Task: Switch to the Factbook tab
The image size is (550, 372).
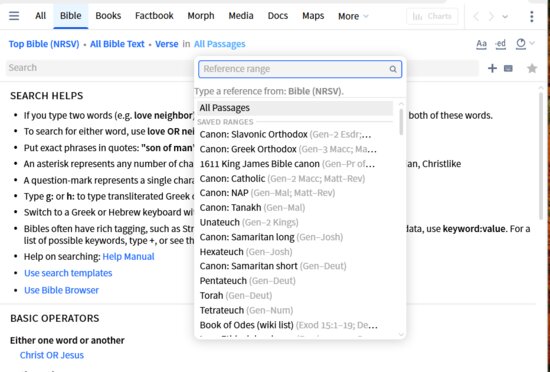Action: 154,16
